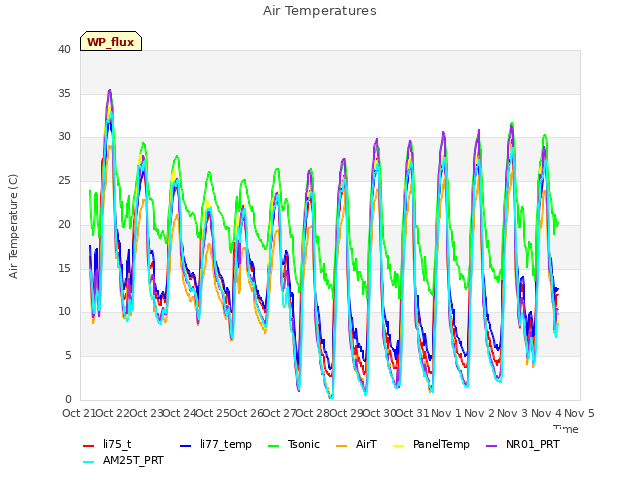
Task: Click the Oct 31 x-axis tick label
Action: 413,413
